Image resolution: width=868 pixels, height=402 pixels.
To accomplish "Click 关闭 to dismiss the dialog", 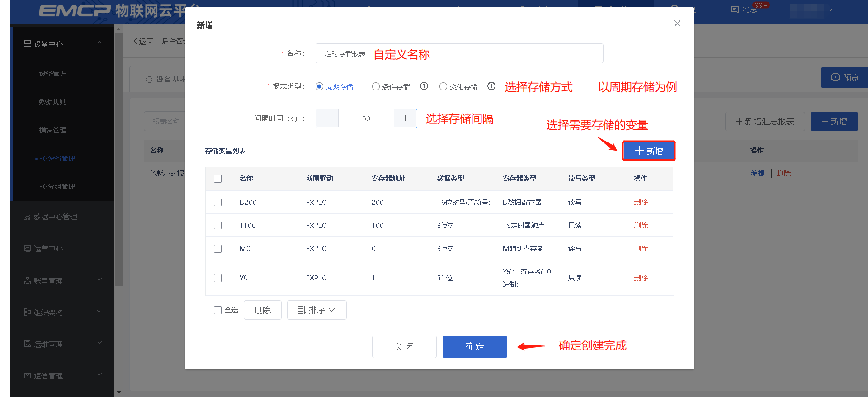I will (404, 347).
